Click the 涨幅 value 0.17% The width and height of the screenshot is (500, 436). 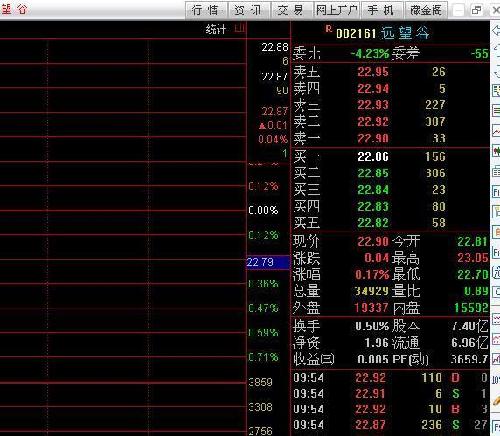(x=372, y=274)
